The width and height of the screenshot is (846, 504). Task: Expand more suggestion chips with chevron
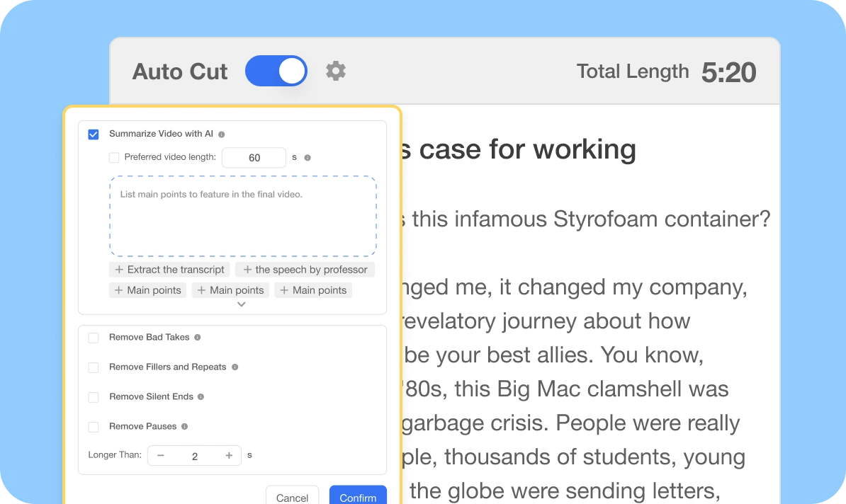coord(242,304)
